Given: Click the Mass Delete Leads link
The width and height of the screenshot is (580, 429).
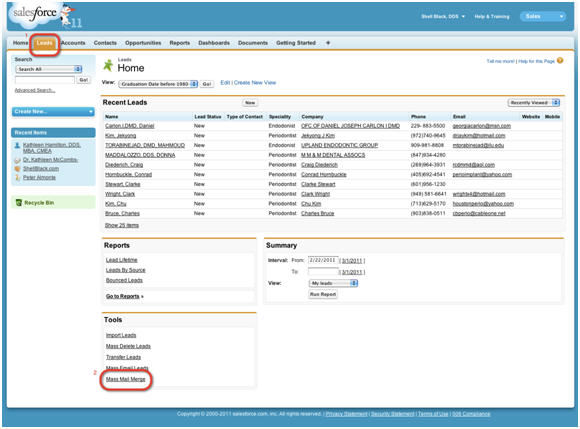Looking at the screenshot, I should click(128, 346).
